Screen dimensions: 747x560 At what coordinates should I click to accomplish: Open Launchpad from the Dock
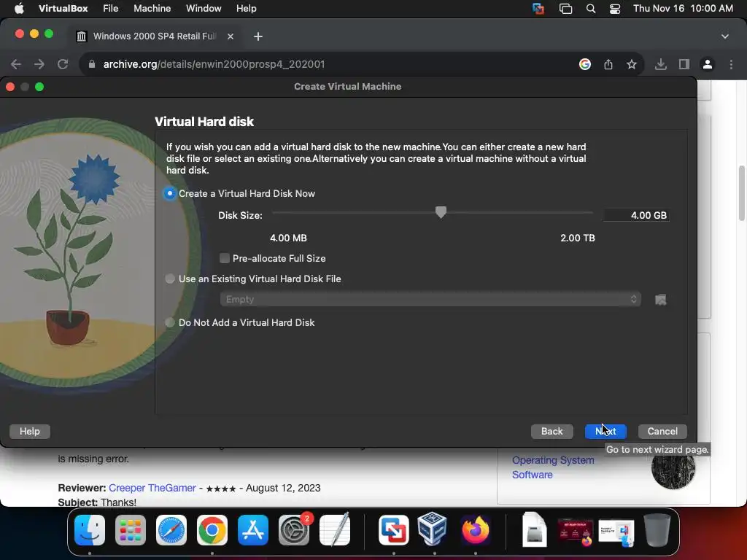tap(131, 530)
